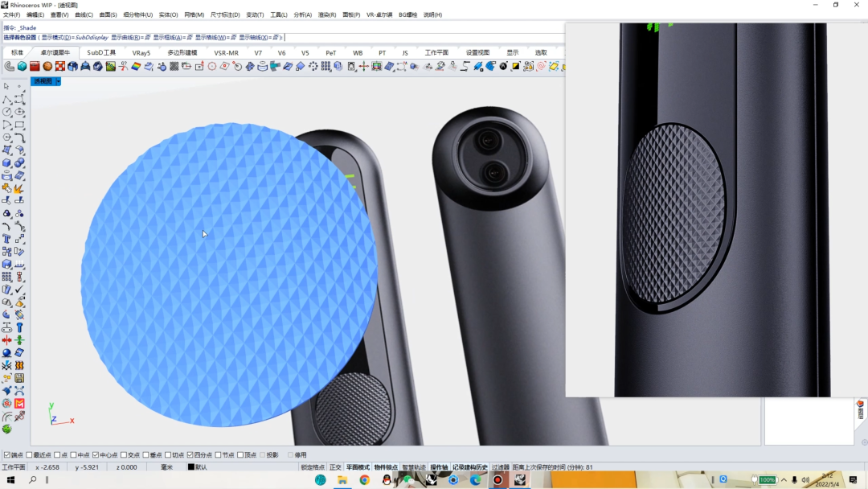Open the 文件(F) menu
The width and height of the screenshot is (868, 489).
11,15
